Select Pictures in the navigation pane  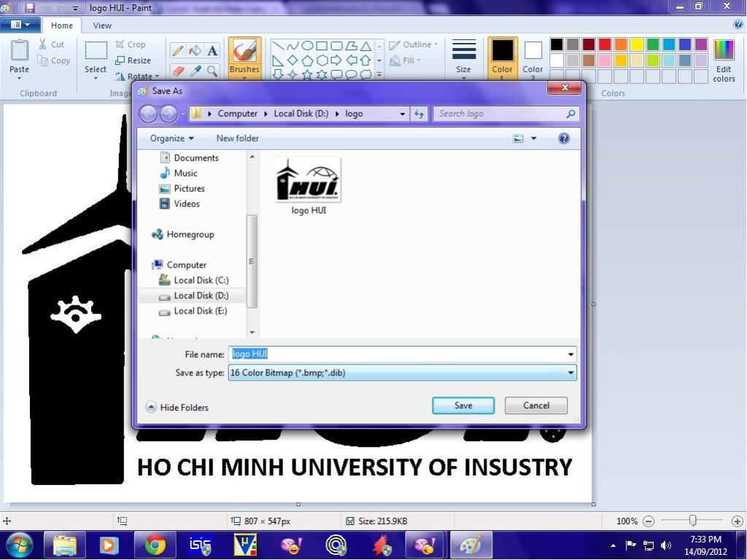(x=182, y=189)
